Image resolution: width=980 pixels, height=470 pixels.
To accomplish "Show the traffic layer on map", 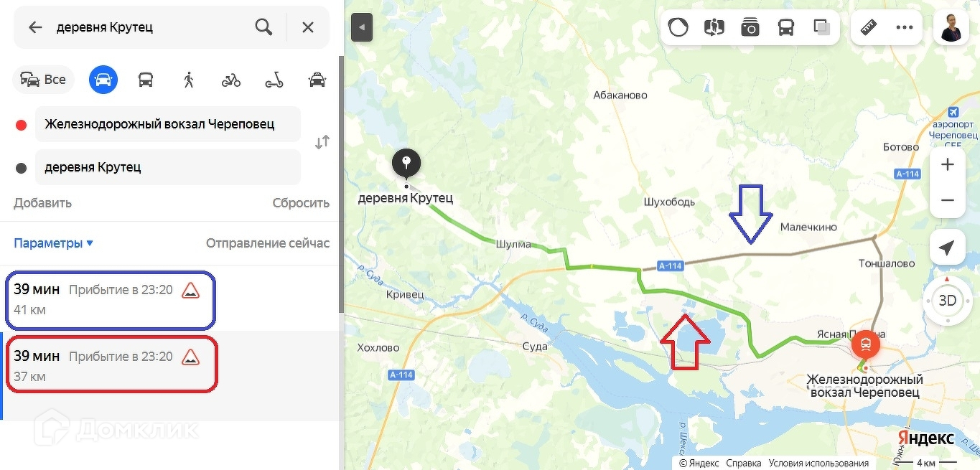I will 678,28.
